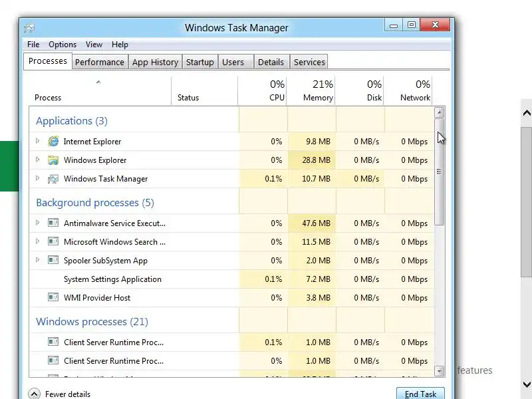The height and width of the screenshot is (399, 532).
Task: Click the process list scrollbar thumb
Action: pyautogui.click(x=439, y=172)
